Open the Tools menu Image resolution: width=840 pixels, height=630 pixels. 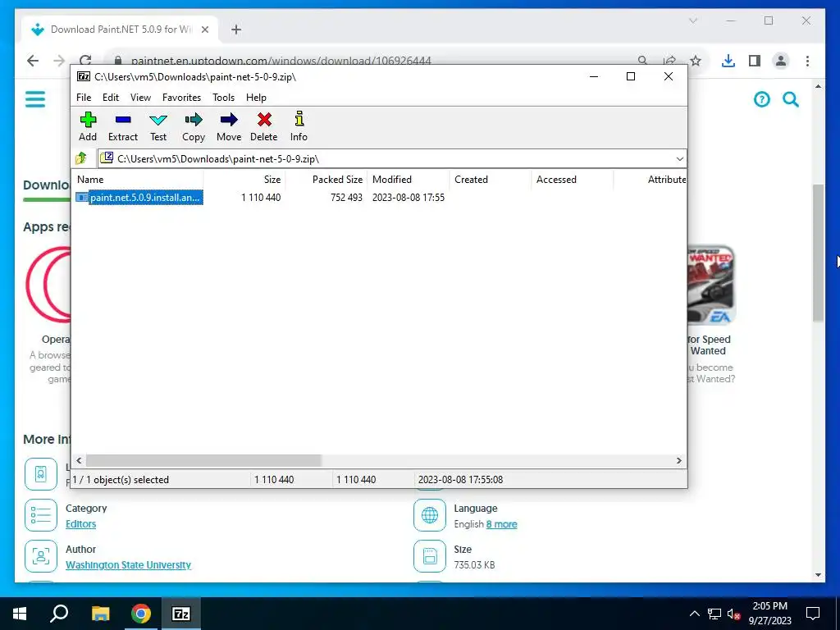(223, 98)
